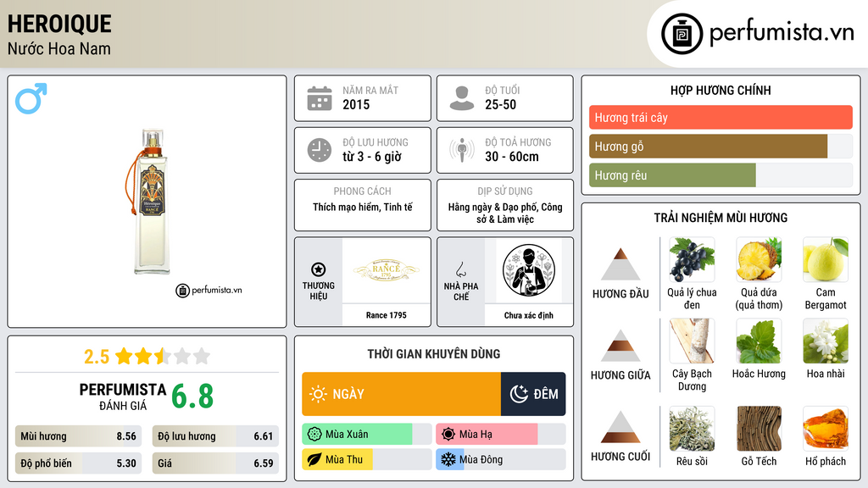Image resolution: width=868 pixels, height=488 pixels.
Task: Click the sun icon beside Mùa Hạ
Action: [x=448, y=435]
